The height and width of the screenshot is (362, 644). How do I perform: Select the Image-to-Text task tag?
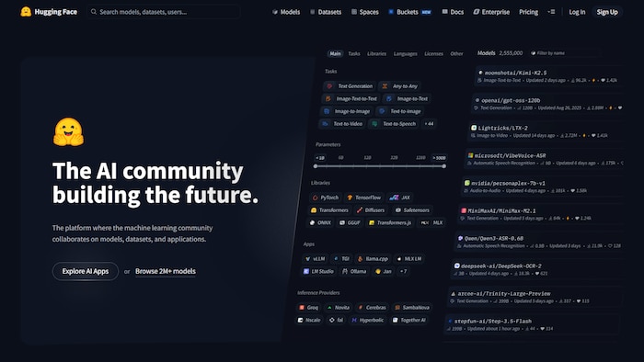point(407,99)
